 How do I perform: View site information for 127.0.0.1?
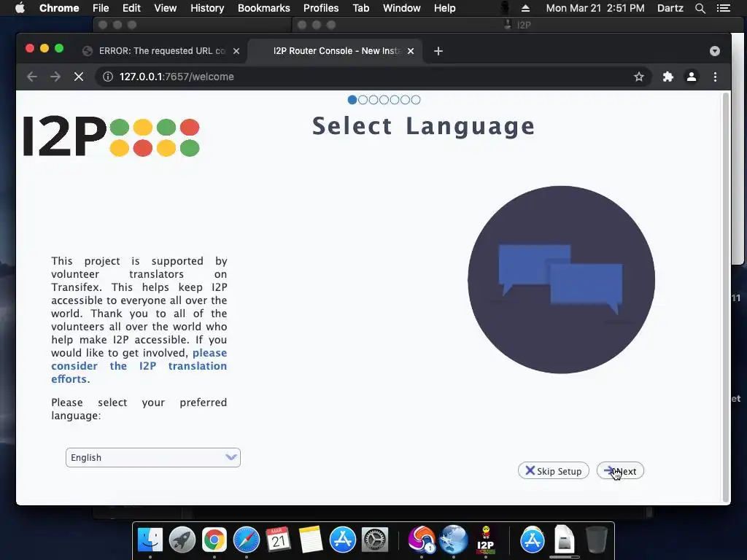pyautogui.click(x=108, y=77)
